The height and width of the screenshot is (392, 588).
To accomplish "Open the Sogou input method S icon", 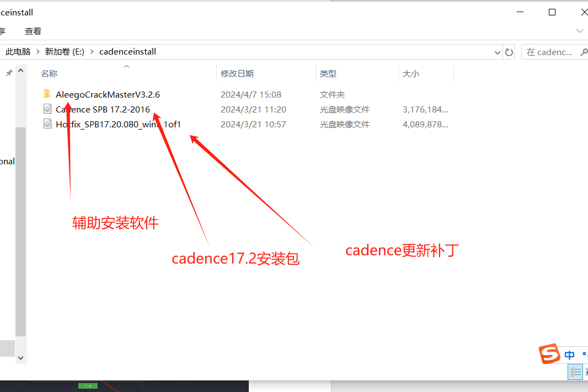I will pyautogui.click(x=549, y=353).
